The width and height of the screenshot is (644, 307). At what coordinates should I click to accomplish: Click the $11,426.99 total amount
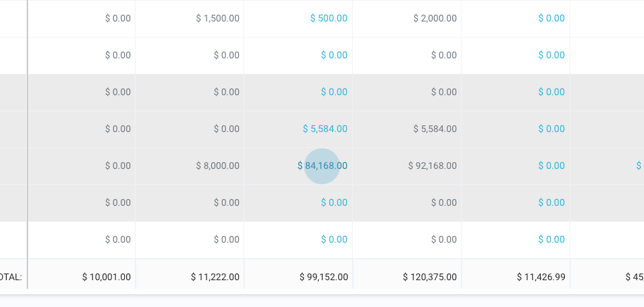click(541, 276)
